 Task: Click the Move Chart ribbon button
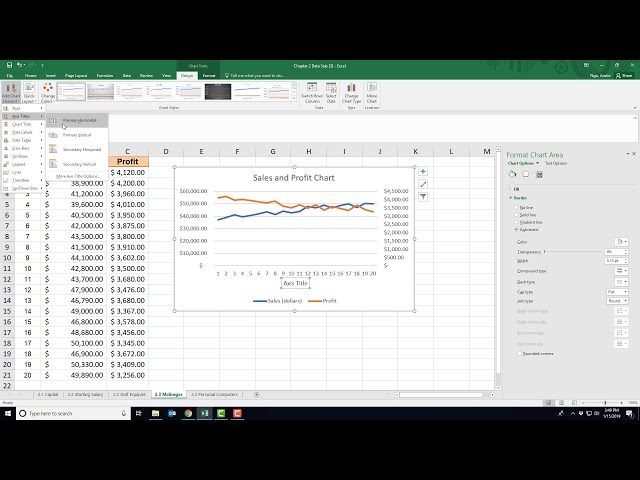pyautogui.click(x=372, y=93)
